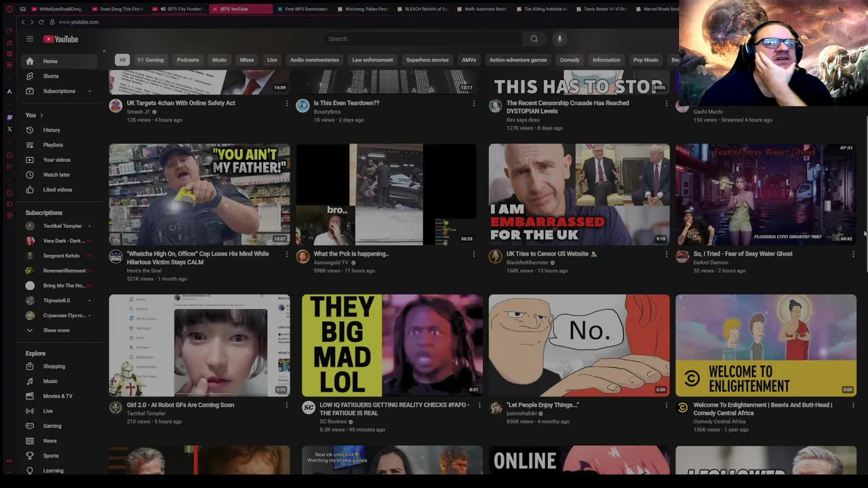Start voice search with the microphone
Image resolution: width=868 pixels, height=488 pixels.
pyautogui.click(x=559, y=39)
